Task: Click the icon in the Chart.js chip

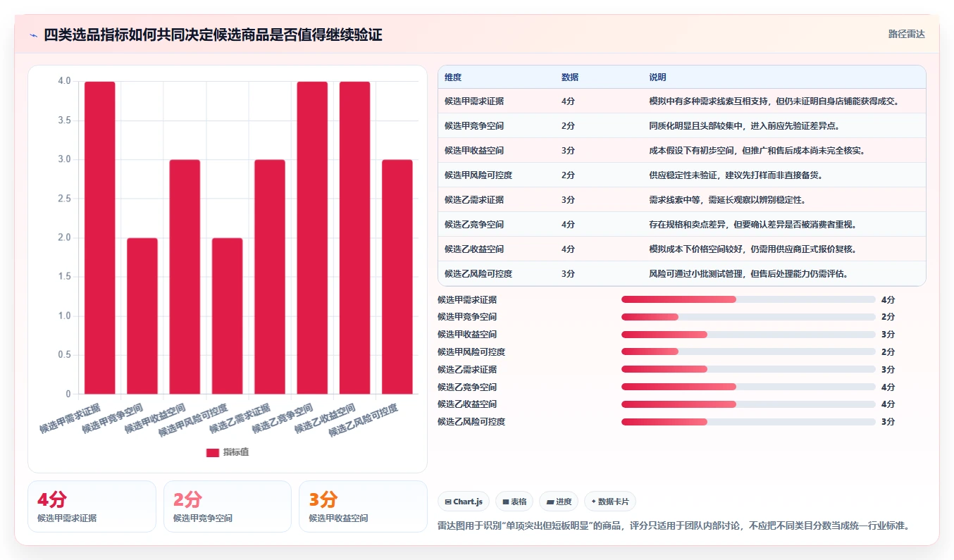Action: [448, 502]
